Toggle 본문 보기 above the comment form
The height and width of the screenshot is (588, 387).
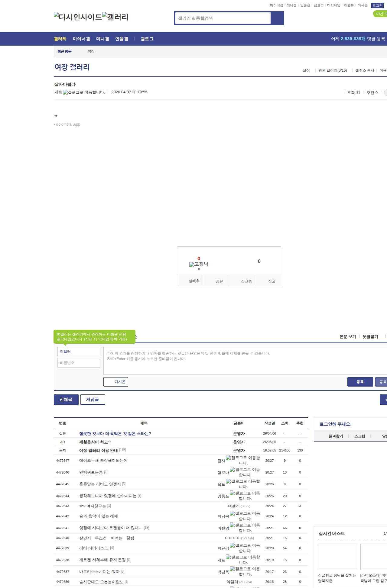pos(348,337)
